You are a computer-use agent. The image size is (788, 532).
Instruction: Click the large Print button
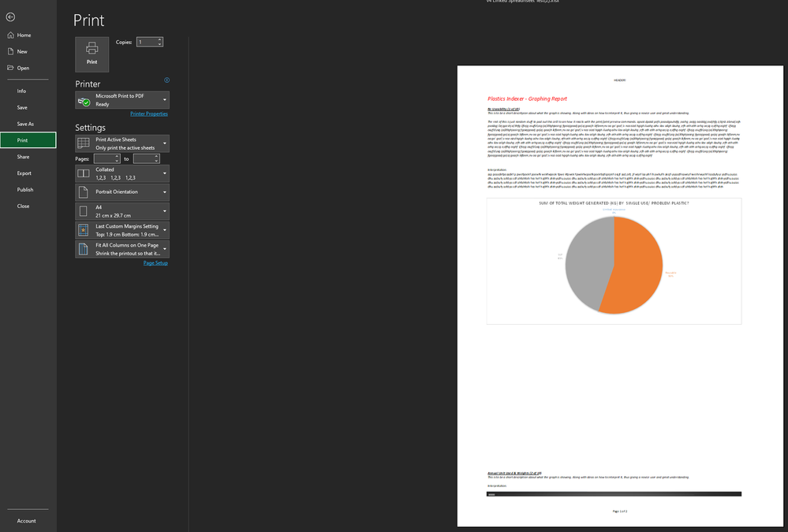(92, 54)
